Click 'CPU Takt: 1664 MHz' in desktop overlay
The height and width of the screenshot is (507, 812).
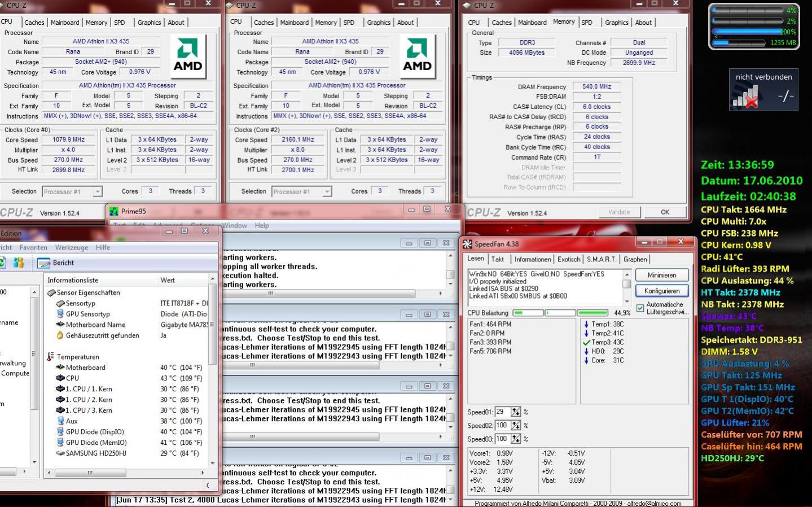[744, 209]
